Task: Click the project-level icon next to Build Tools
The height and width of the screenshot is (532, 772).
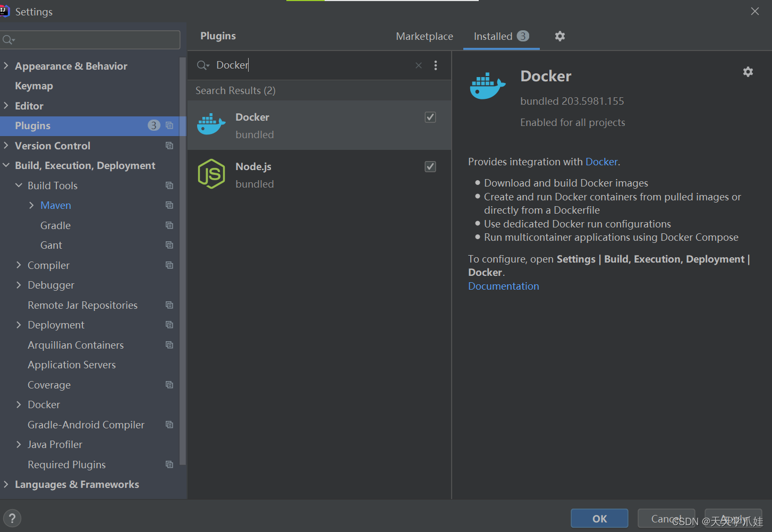Action: [x=169, y=185]
